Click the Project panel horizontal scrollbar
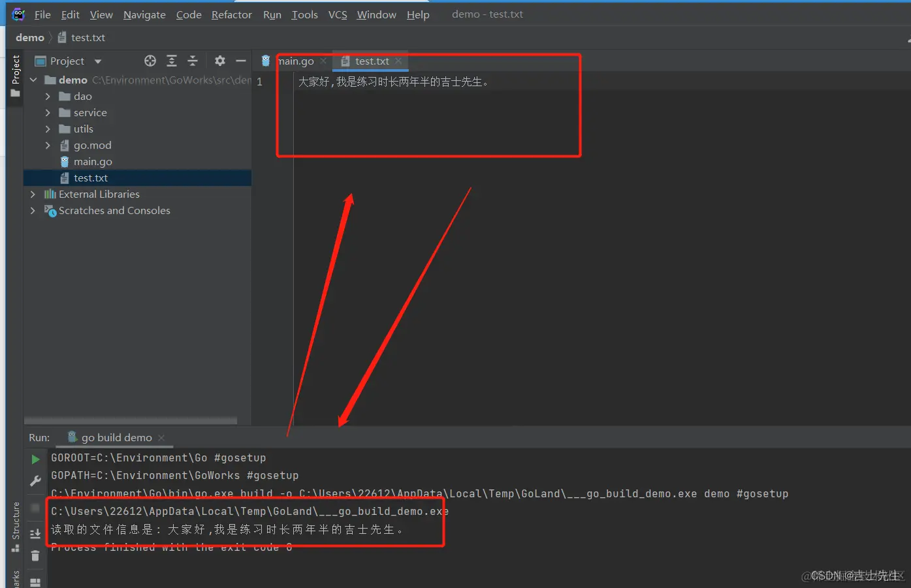911x588 pixels. pyautogui.click(x=131, y=421)
